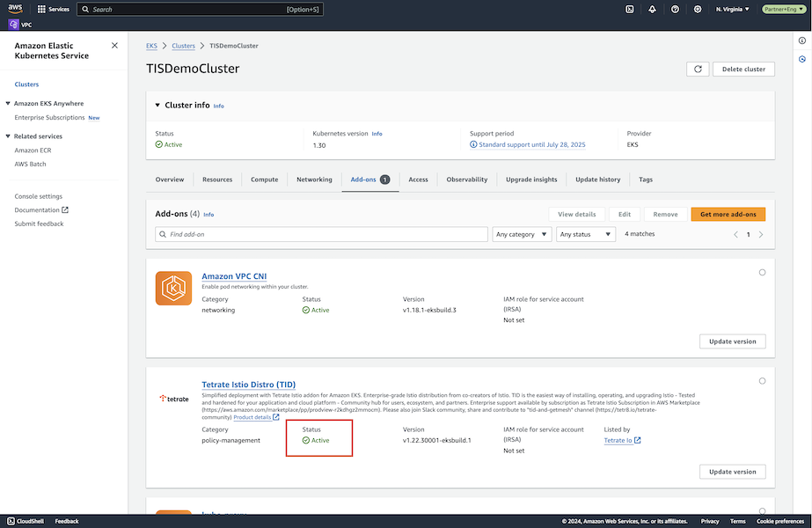Click the support period info icon
Screen dimensions: 812x528
pyautogui.click(x=473, y=144)
